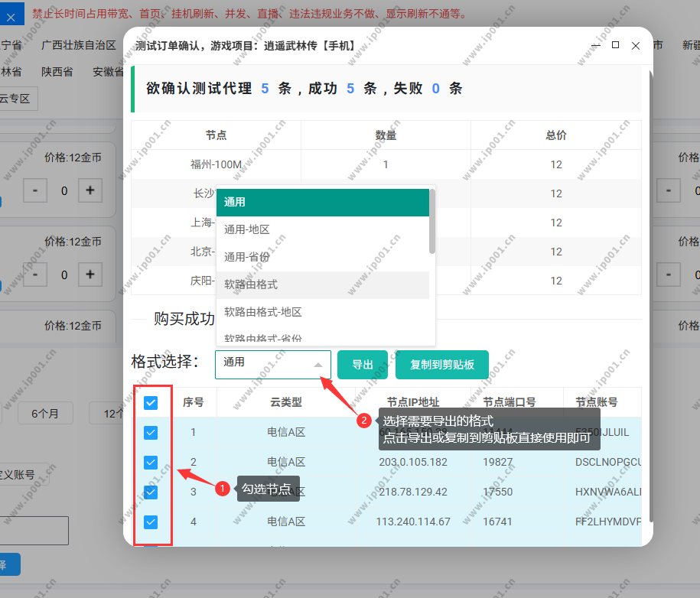Click the 总价 column header
This screenshot has height=598, width=700.
click(556, 135)
